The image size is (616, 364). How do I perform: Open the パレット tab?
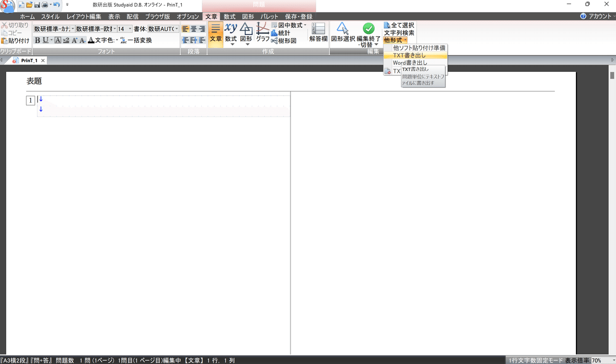click(269, 16)
